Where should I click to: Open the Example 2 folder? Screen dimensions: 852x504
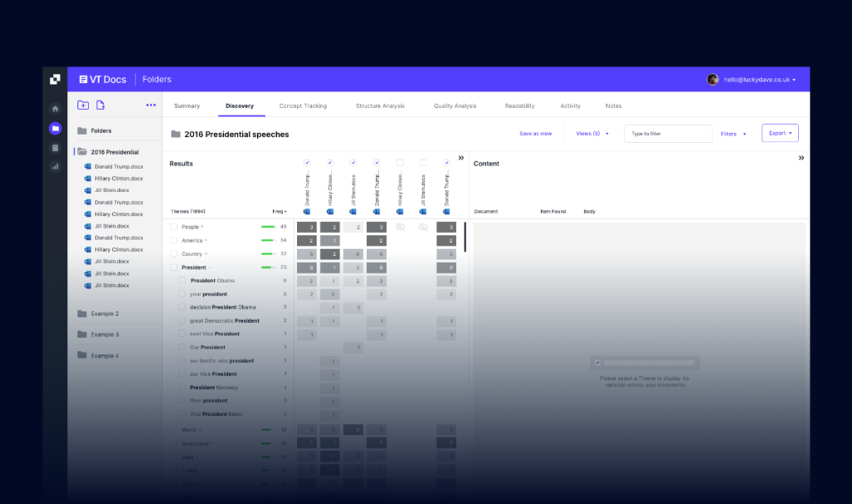point(104,314)
